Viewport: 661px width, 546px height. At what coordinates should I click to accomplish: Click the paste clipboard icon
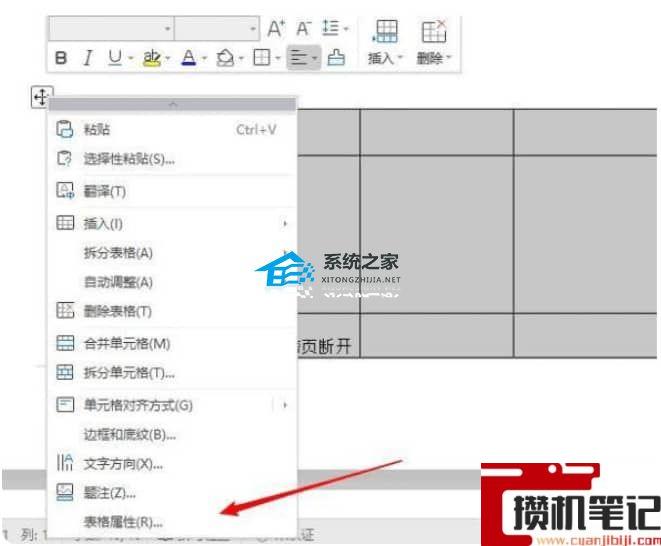[65, 129]
